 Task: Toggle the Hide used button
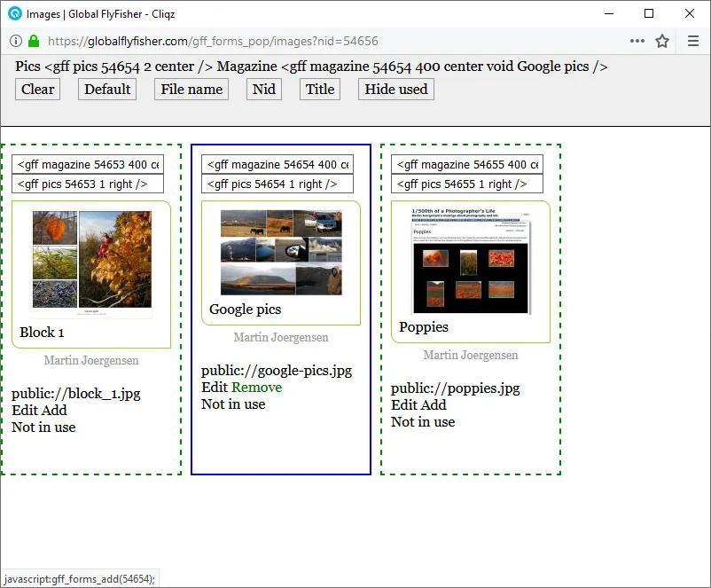tap(395, 89)
